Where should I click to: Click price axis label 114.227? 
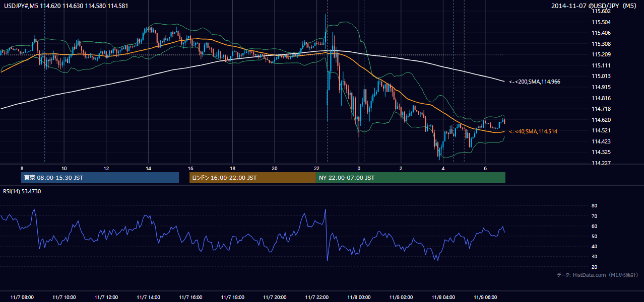pyautogui.click(x=601, y=163)
